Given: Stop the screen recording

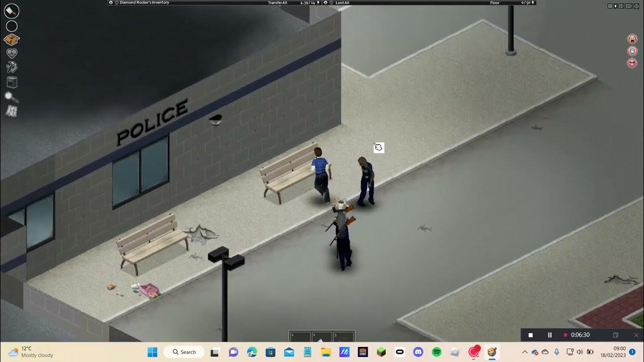Looking at the screenshot, I should point(530,335).
